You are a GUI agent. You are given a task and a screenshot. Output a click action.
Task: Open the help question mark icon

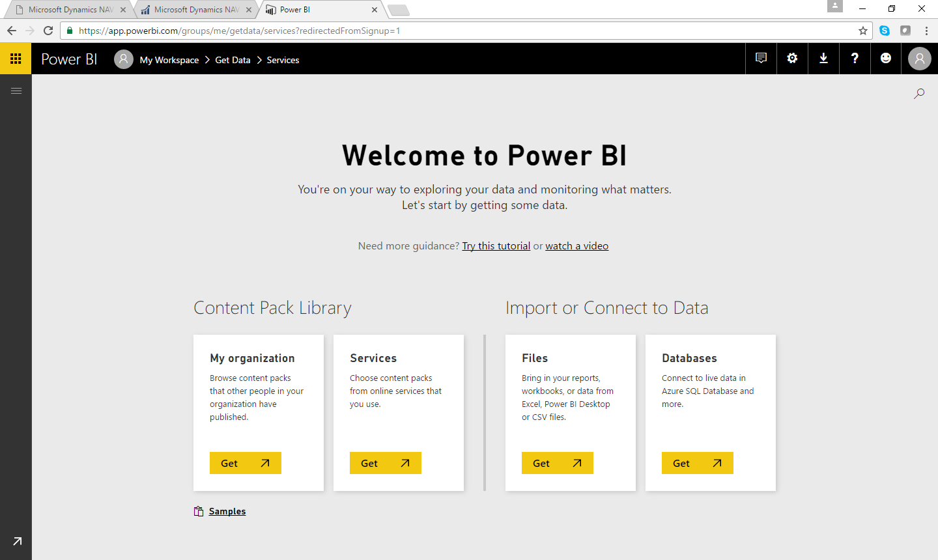[x=855, y=59]
